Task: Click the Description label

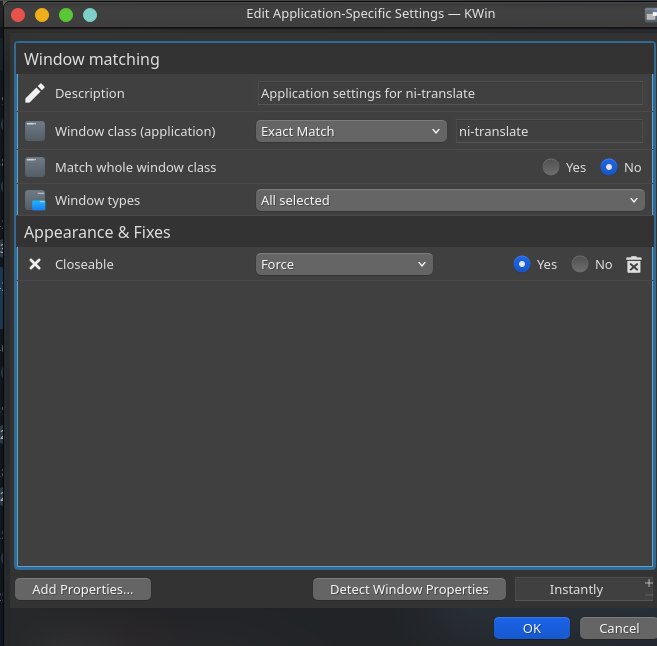Action: tap(90, 93)
